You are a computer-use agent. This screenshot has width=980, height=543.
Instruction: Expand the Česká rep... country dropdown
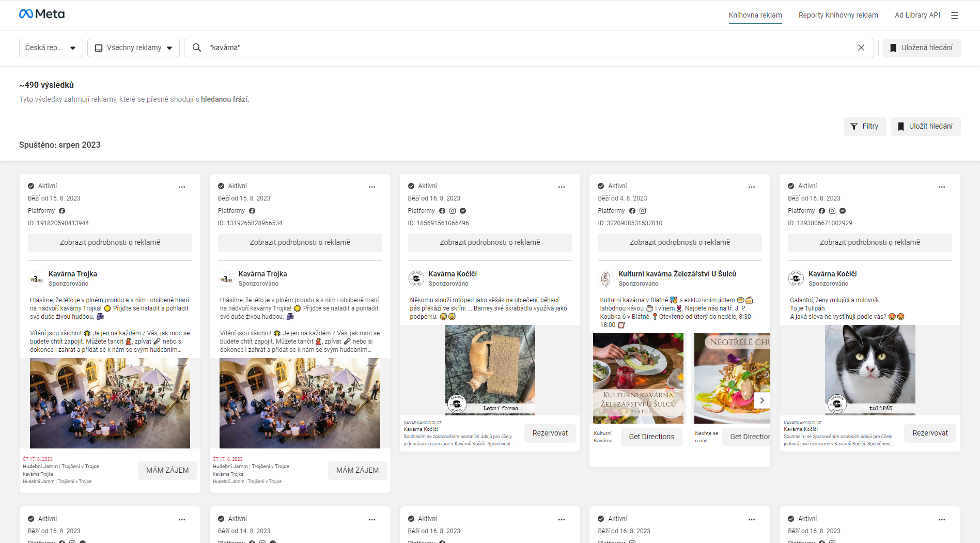tap(51, 48)
